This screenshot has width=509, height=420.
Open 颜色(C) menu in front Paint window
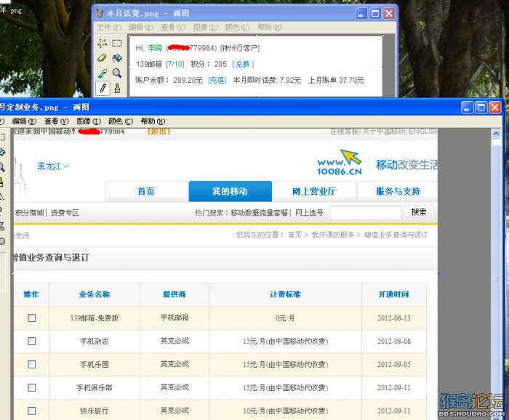[x=121, y=121]
